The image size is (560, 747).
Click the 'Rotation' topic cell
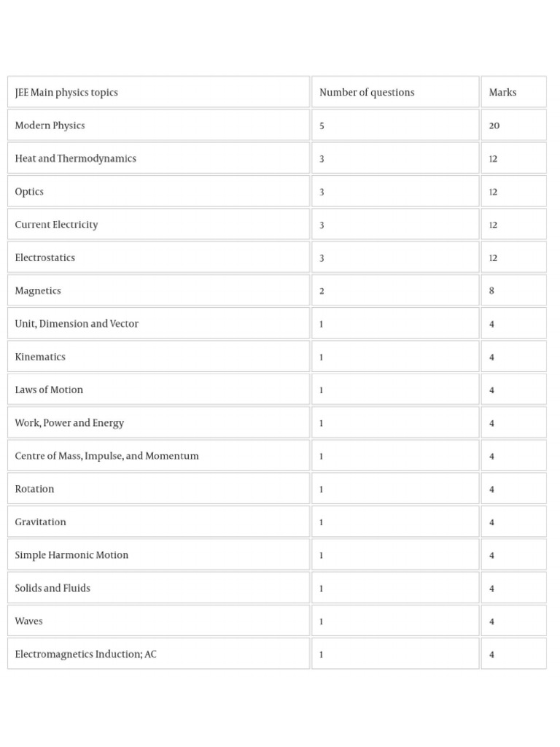click(158, 488)
